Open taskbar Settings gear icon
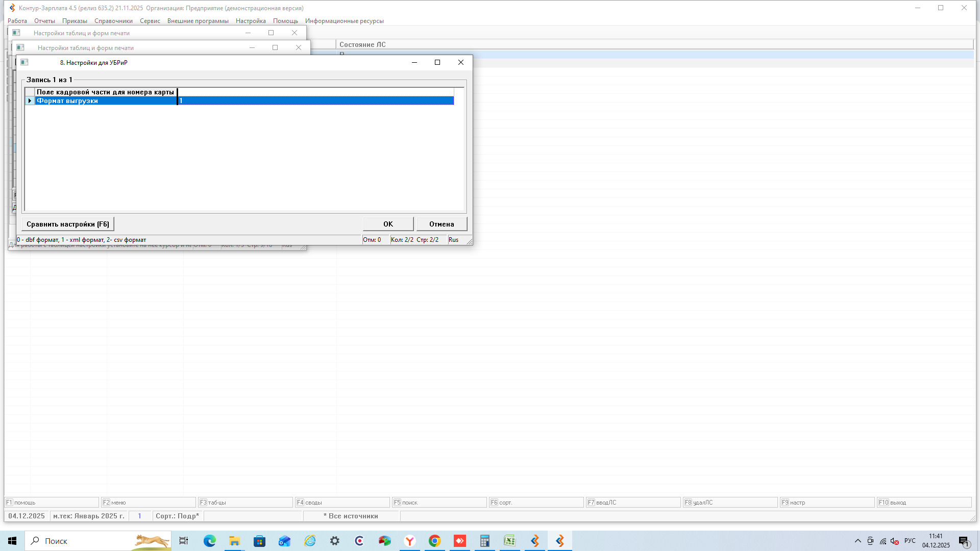 coord(334,541)
